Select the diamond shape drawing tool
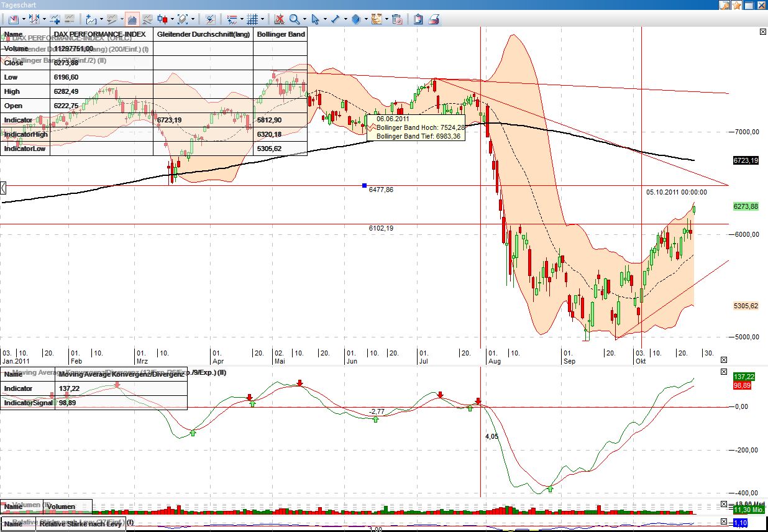 click(355, 19)
